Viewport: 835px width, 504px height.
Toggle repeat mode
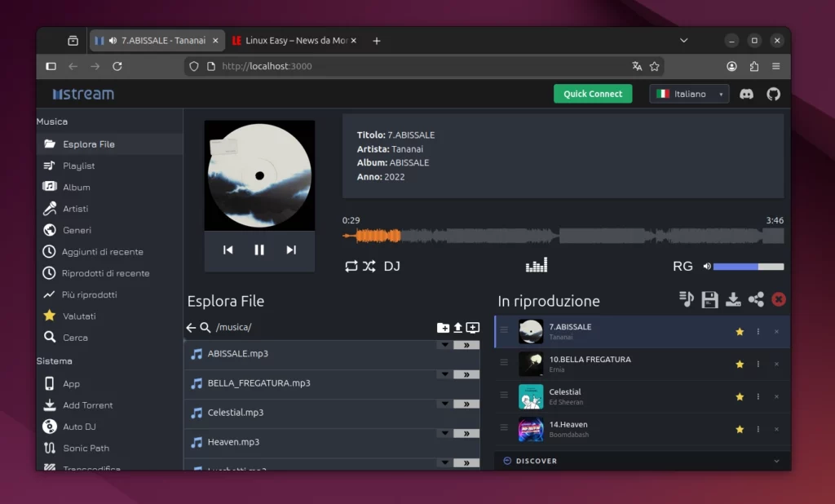351,266
